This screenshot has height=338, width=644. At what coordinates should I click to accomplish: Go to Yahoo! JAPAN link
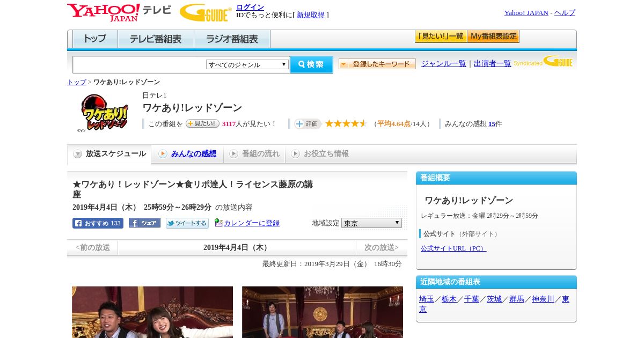(x=526, y=13)
